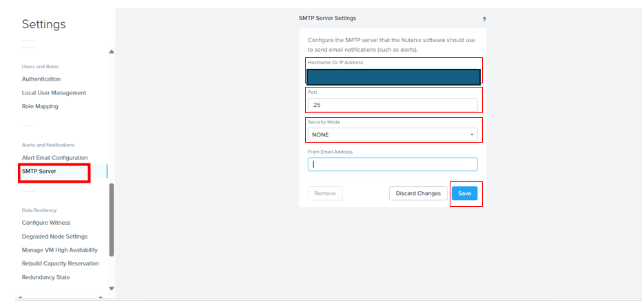Open Alert Email Configuration

(54, 158)
